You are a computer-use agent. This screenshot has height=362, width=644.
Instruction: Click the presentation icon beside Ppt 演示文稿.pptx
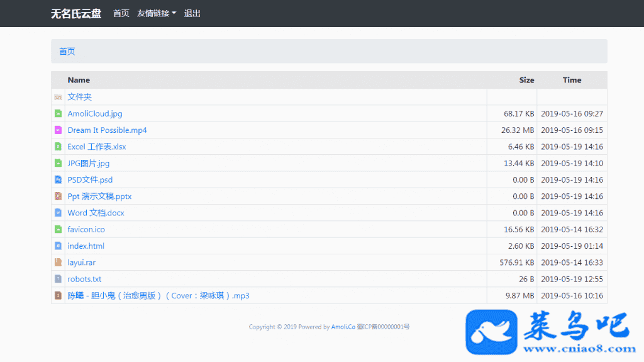coord(58,196)
